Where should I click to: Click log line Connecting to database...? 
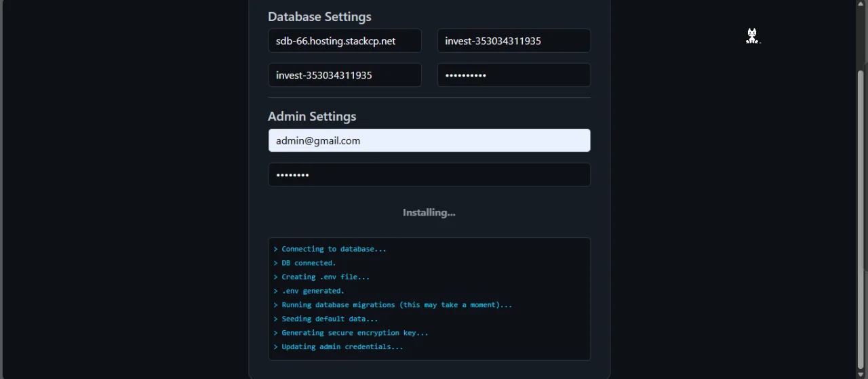(x=330, y=249)
